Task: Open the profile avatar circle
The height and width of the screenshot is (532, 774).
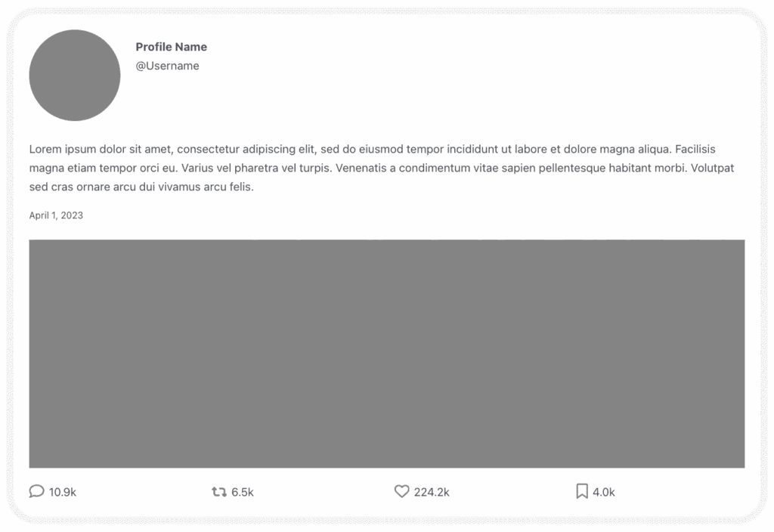Action: [x=74, y=75]
